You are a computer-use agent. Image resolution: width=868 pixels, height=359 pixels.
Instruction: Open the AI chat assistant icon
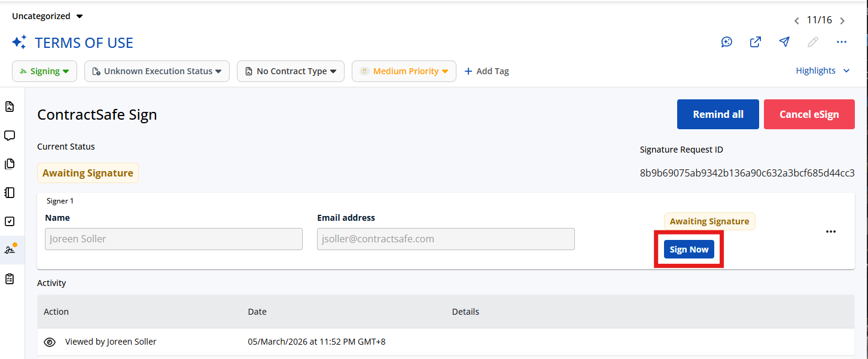(727, 42)
